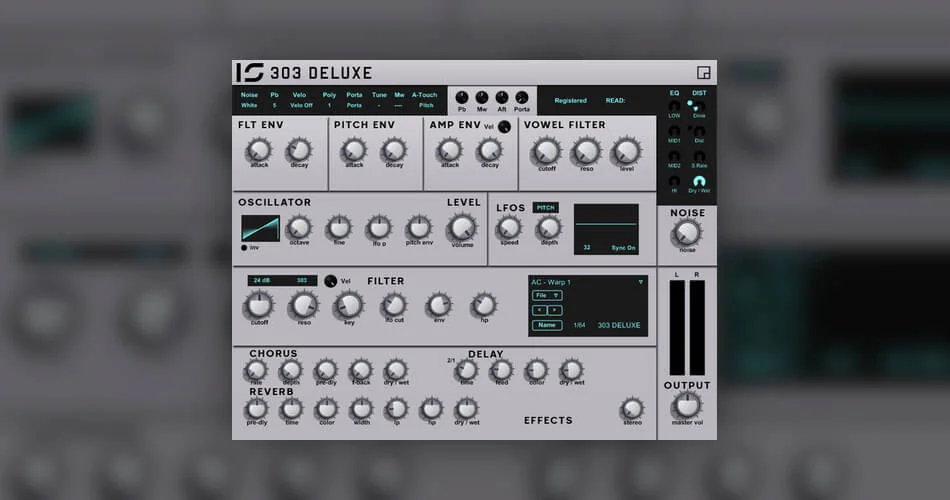Click the Oscillator octave knob

tap(299, 227)
